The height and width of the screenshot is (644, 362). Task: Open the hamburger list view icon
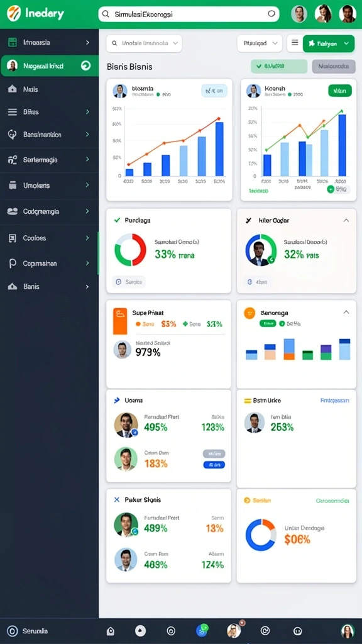click(295, 43)
